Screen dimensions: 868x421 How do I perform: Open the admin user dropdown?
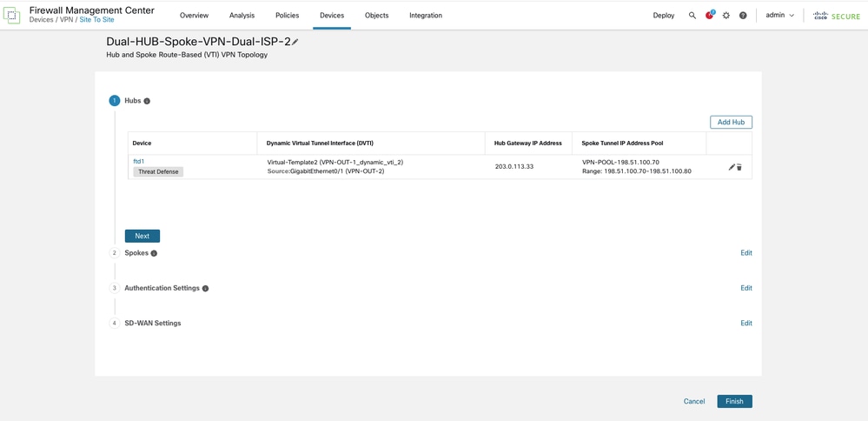pos(780,16)
